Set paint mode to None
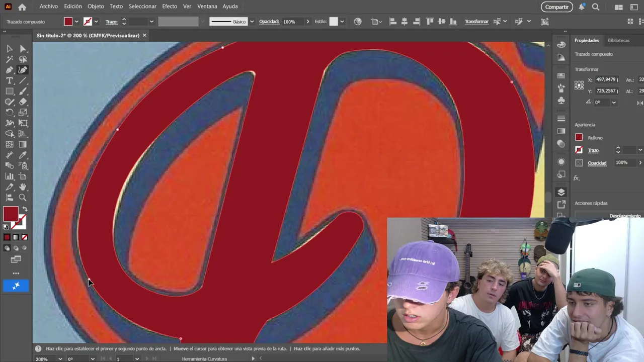 25,237
